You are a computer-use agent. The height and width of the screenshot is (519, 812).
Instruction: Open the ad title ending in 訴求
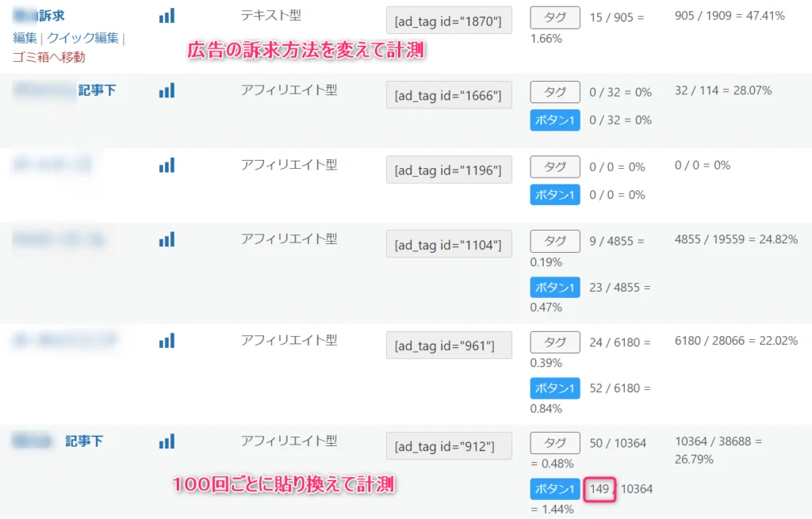[x=39, y=16]
